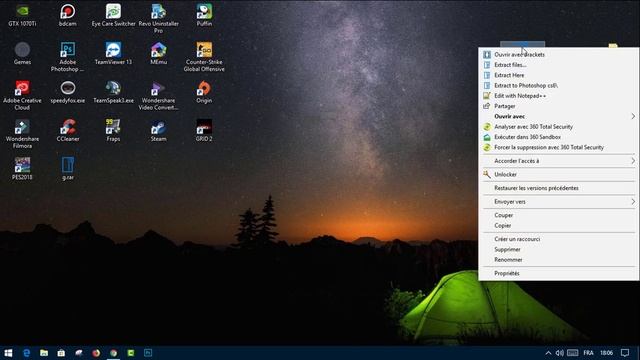Open Photoshop from the taskbar
640x360 pixels.
coord(148,353)
